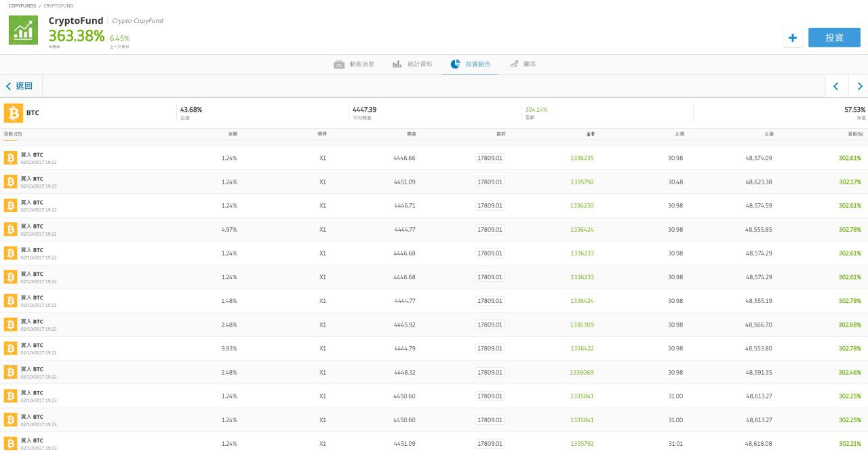Click the BTC icon in the 9.93% amount row
This screenshot has width=868, height=454.
click(x=10, y=348)
